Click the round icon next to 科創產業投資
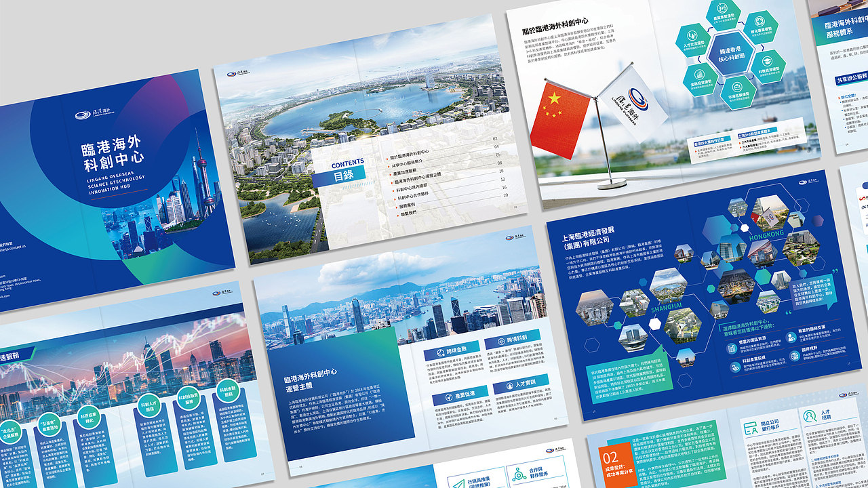This screenshot has width=868, height=488. [x=736, y=367]
